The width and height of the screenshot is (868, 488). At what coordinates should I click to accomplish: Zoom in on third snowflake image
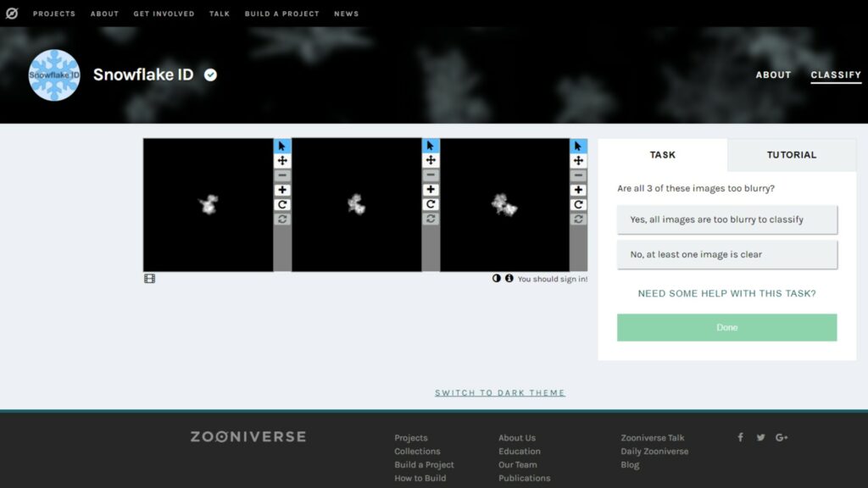tap(578, 190)
